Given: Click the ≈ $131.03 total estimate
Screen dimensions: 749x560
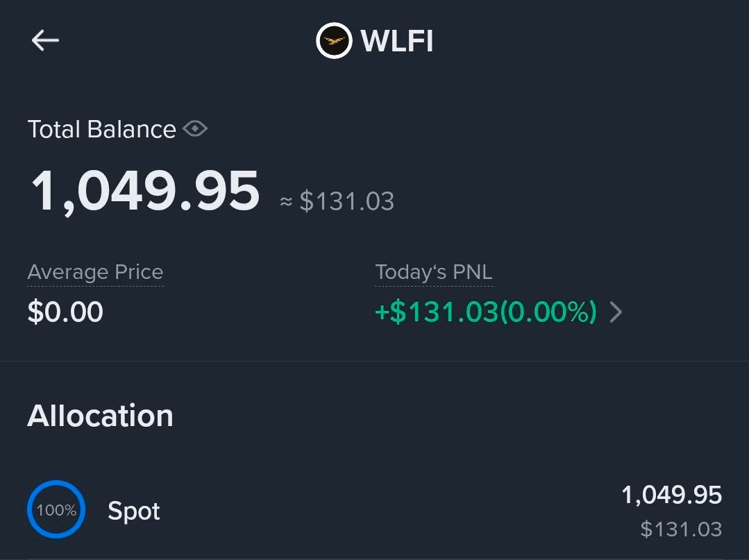Looking at the screenshot, I should coord(346,201).
